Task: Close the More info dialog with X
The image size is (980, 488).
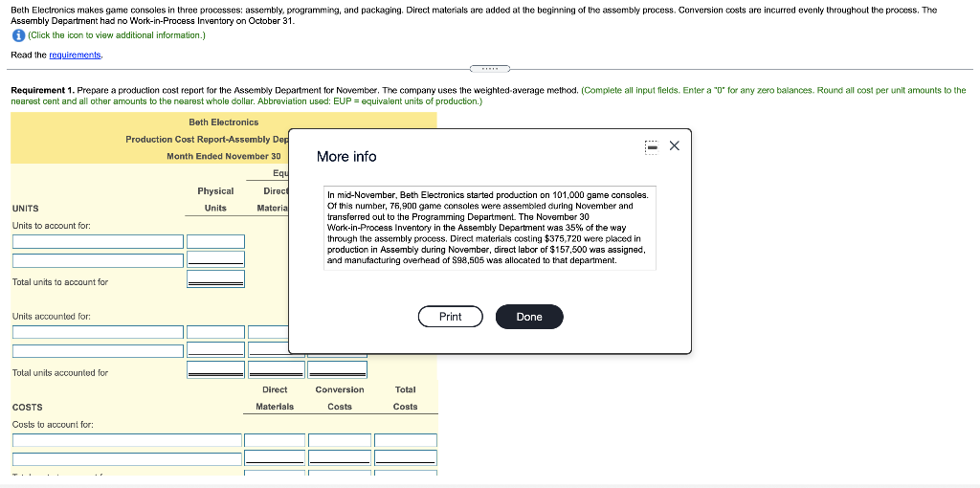Action: click(x=674, y=145)
